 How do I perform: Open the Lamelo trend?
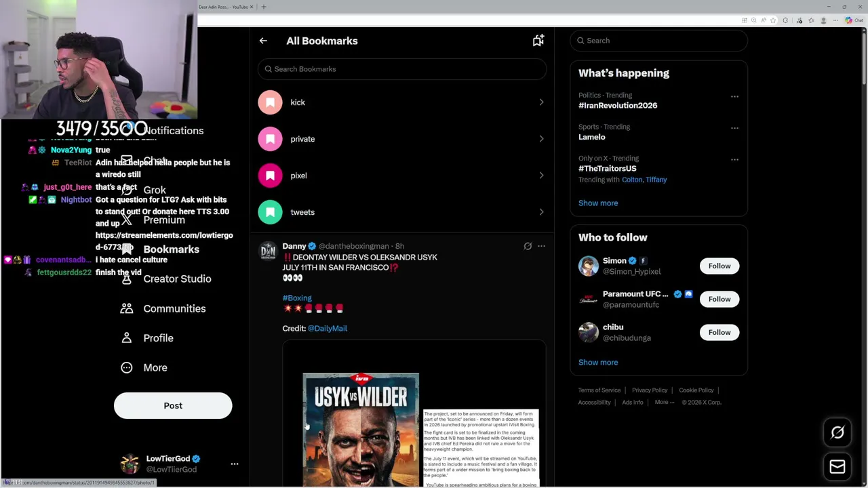point(592,137)
